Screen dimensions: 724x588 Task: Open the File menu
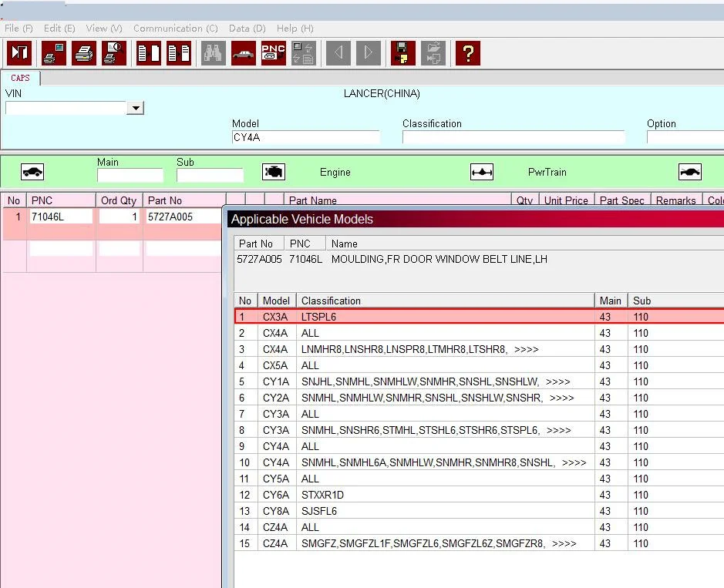[19, 29]
